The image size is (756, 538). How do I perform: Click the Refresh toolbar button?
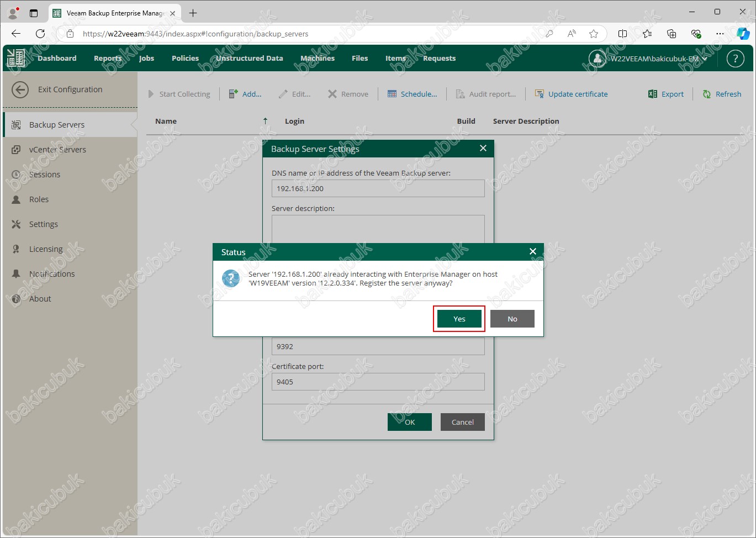(x=722, y=94)
